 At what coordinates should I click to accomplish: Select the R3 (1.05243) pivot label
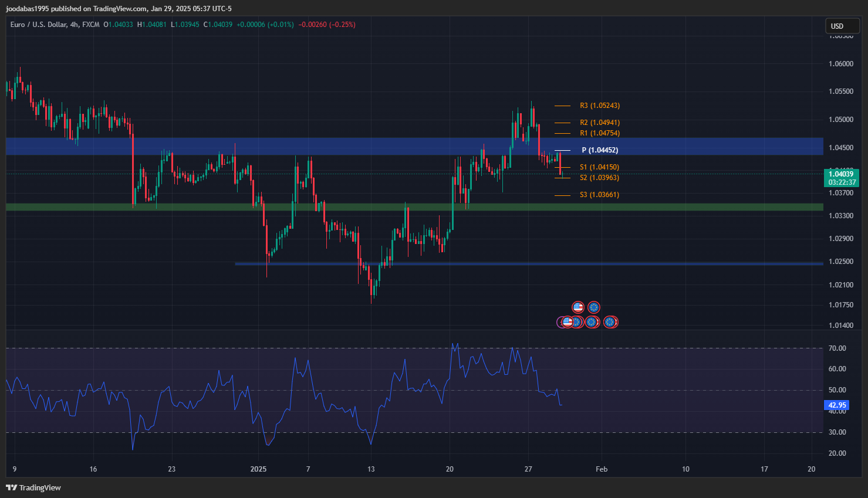pyautogui.click(x=599, y=106)
